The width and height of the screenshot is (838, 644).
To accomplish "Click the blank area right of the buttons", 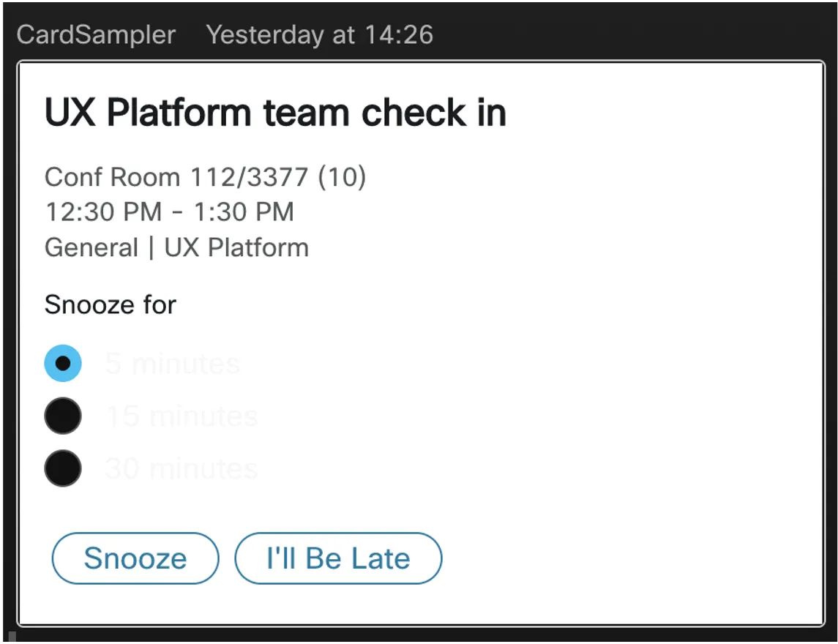I will pos(631,558).
